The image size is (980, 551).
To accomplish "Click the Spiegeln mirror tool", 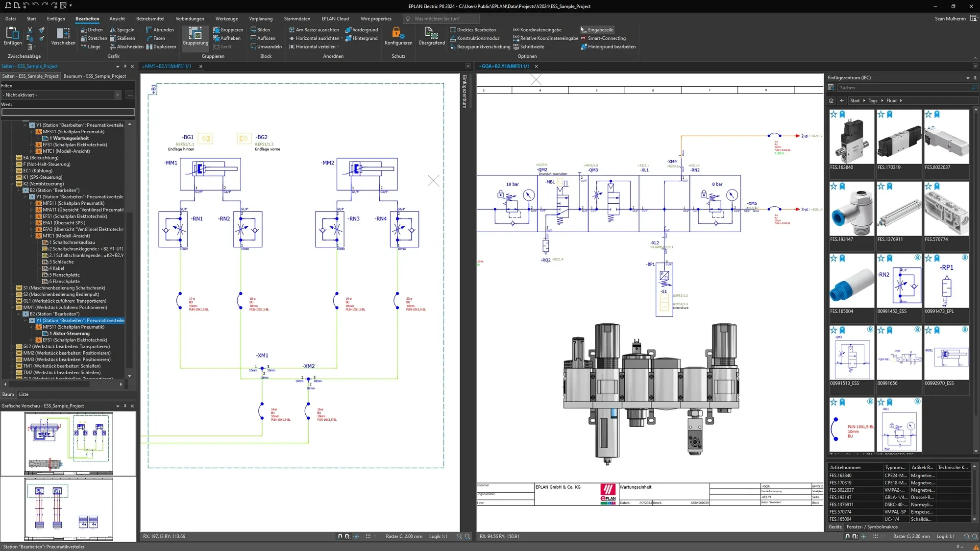I will coord(122,30).
